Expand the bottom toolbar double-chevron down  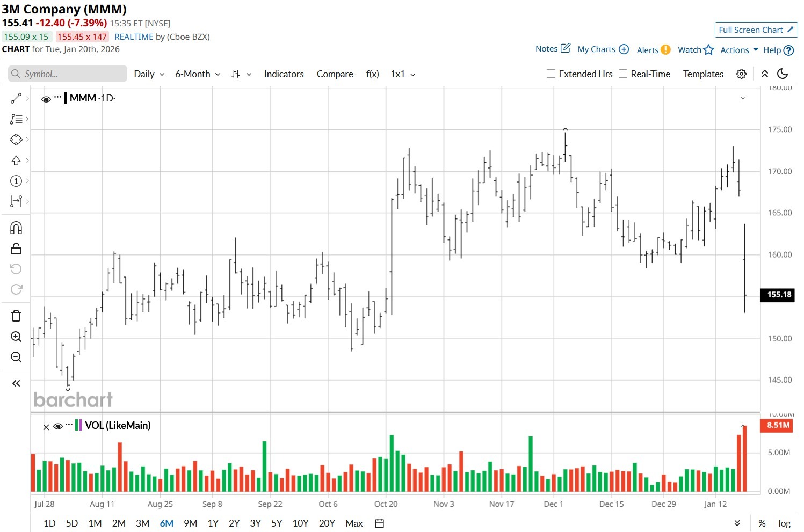tap(737, 523)
